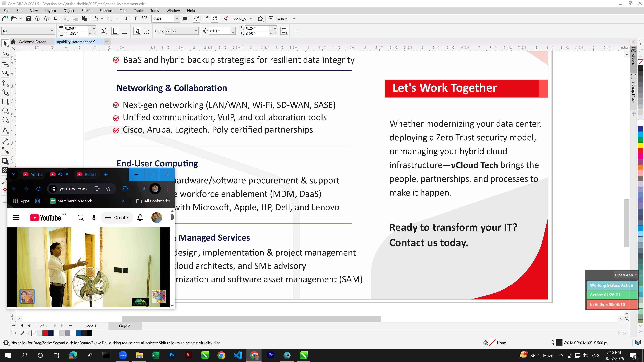The width and height of the screenshot is (644, 362).
Task: Expand the Snap To dropdown
Action: [251, 19]
